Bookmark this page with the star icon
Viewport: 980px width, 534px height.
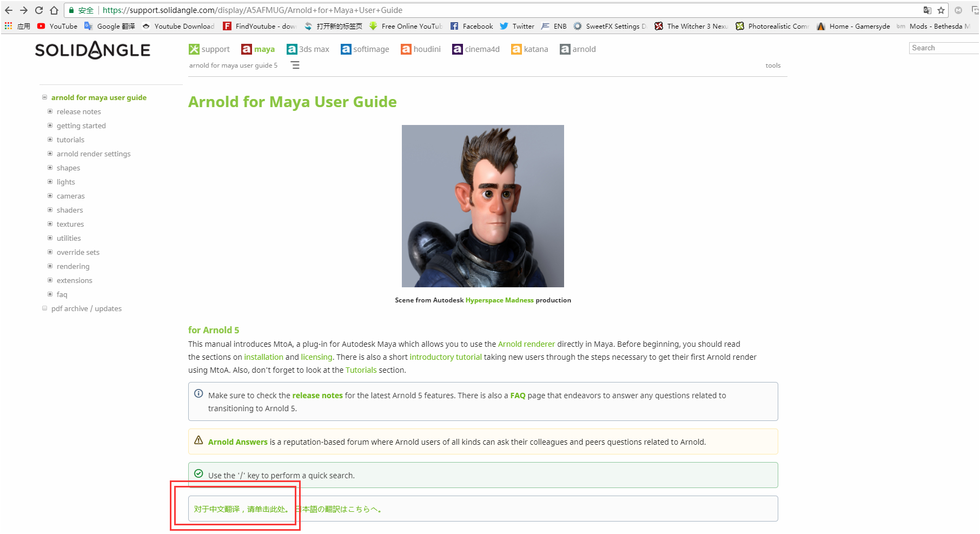point(941,10)
